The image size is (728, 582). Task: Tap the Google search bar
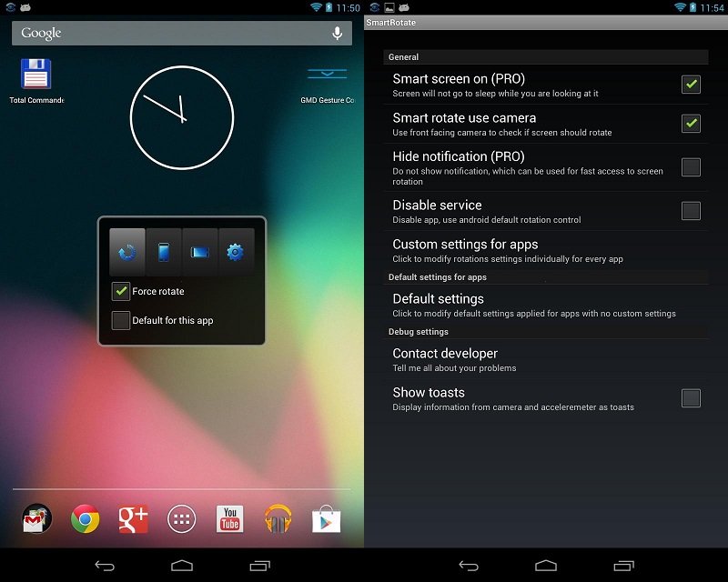[181, 33]
